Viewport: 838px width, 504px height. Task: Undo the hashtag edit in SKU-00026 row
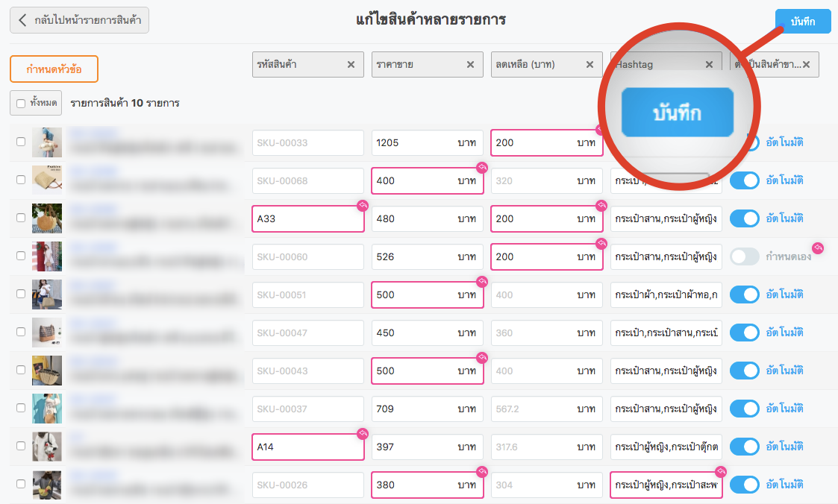coord(721,472)
